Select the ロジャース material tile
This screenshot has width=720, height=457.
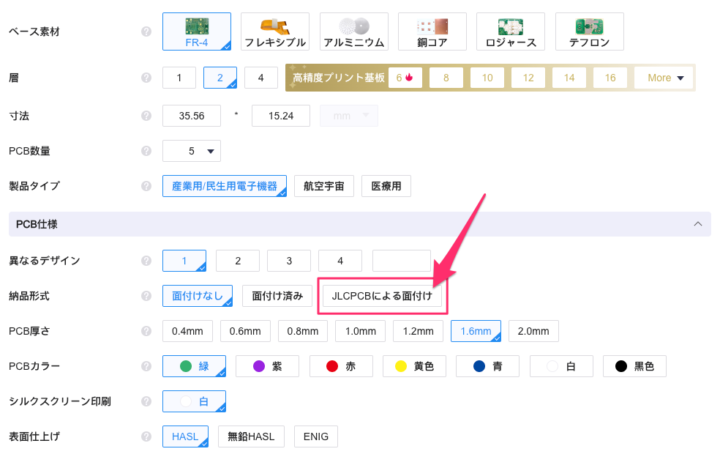509,31
